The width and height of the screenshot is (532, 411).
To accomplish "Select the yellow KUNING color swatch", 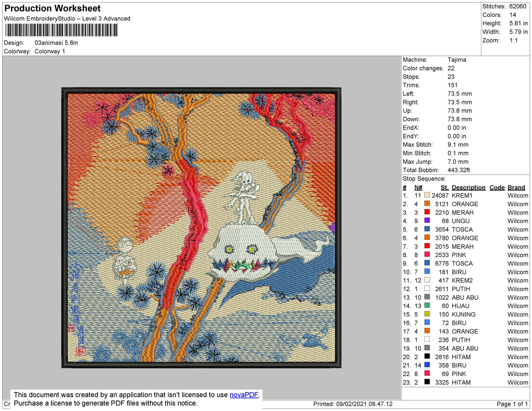I will (x=427, y=314).
